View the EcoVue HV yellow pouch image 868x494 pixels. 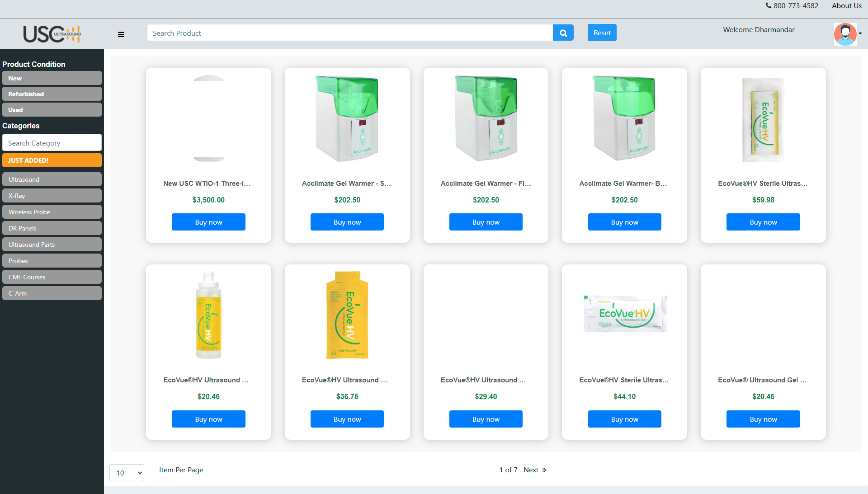tap(347, 315)
